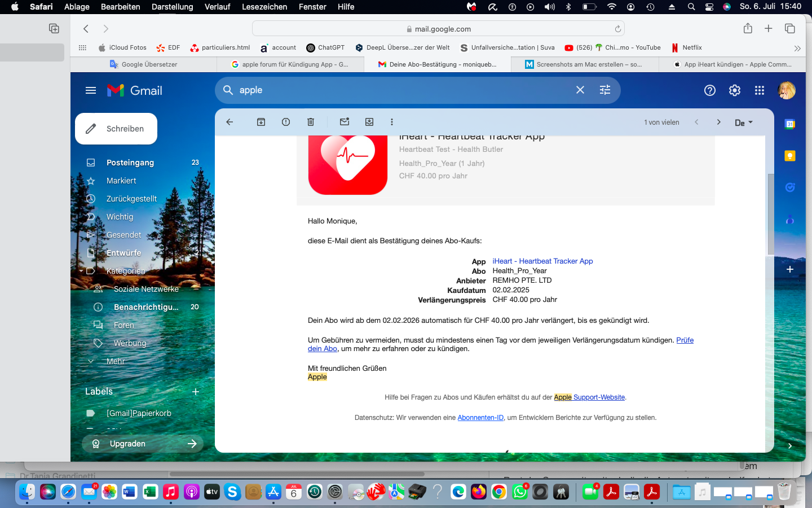Switch to App iHeart kündigen tab
Viewport: 812px width, 508px height.
coord(732,64)
